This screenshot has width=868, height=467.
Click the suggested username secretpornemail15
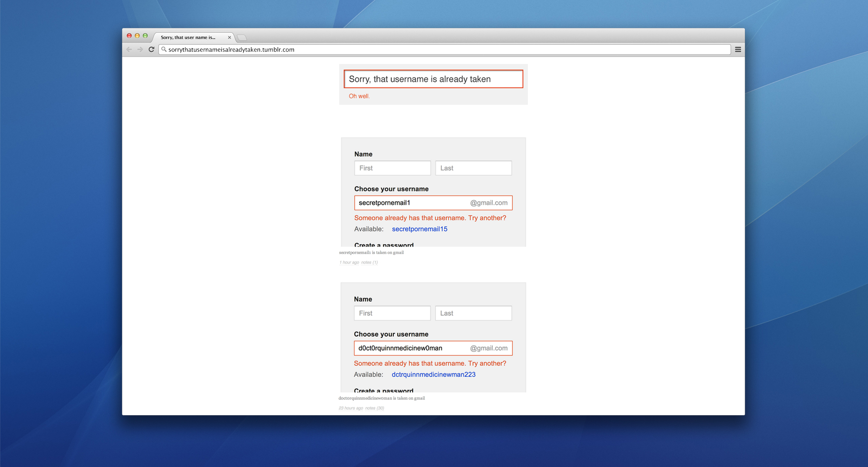click(420, 229)
